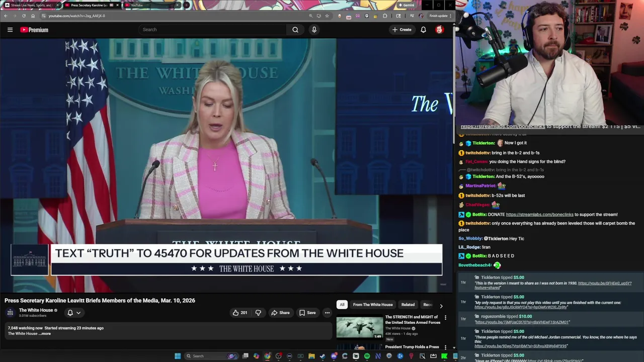This screenshot has width=644, height=362.
Task: Open youtu.be link in roguezombie's $10.00 tip
Action: pos(522,322)
